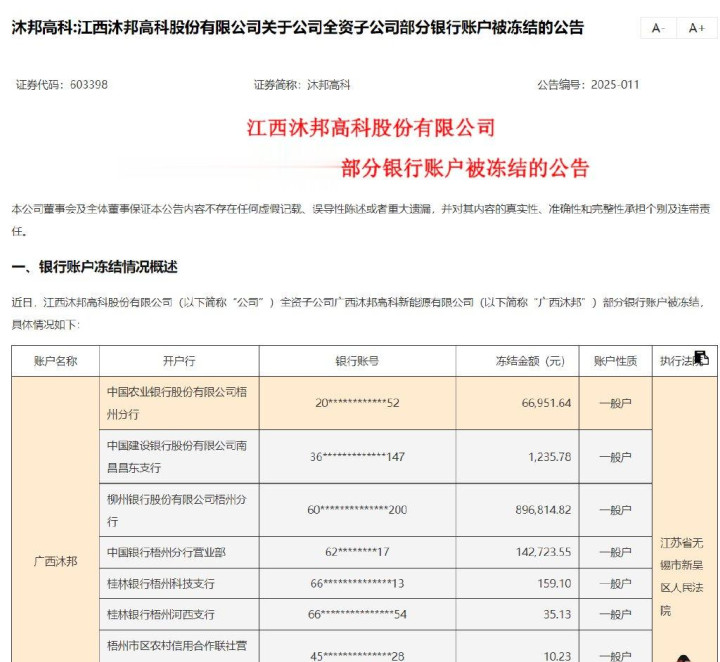Click 一般户 in the 66,951.64 row
Viewport: 720px width, 662px height.
[615, 403]
